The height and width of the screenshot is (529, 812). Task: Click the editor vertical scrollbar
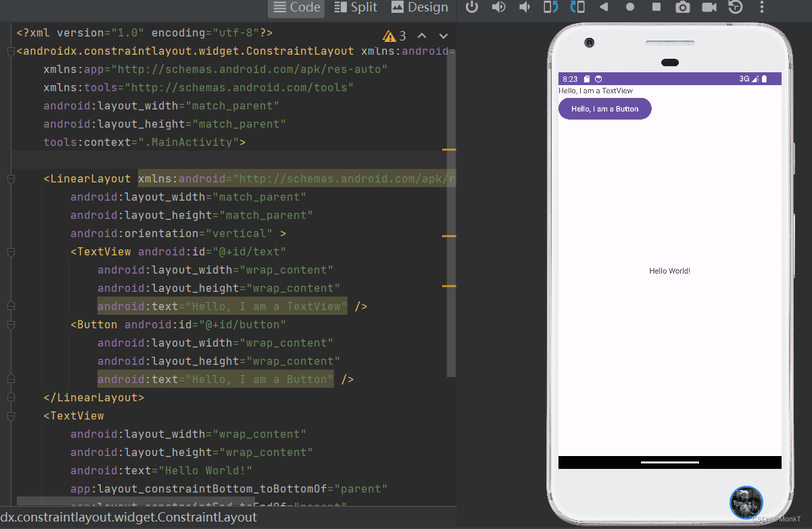452,213
